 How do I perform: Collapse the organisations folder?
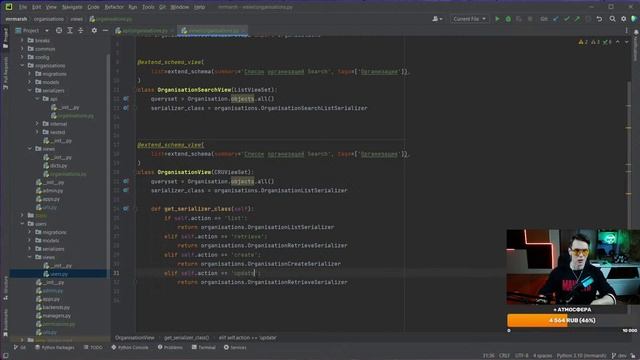pos(22,65)
